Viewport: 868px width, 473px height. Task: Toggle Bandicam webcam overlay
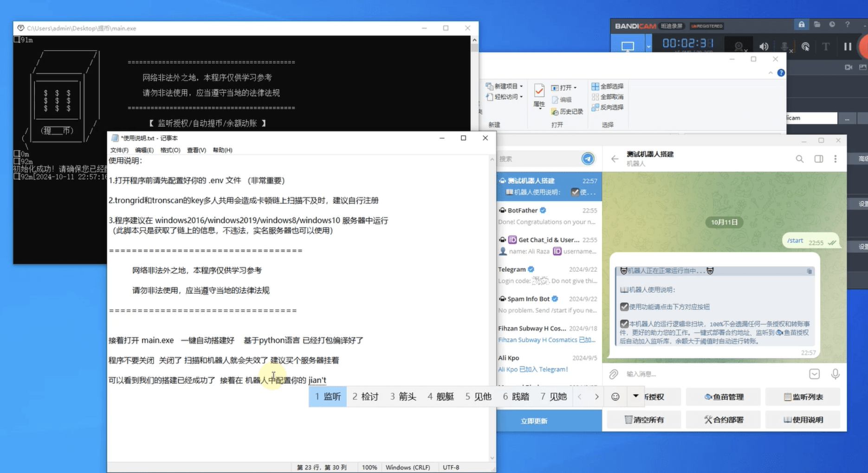tap(739, 46)
